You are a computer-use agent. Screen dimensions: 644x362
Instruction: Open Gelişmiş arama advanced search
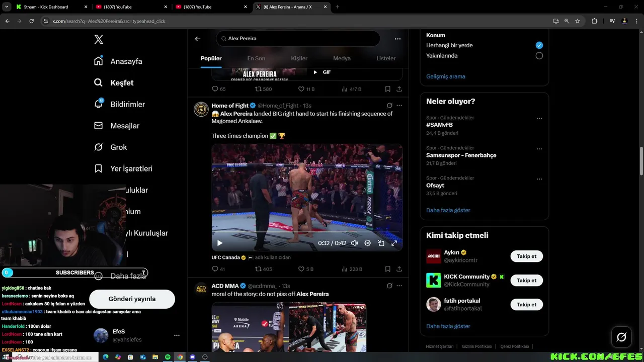point(446,76)
